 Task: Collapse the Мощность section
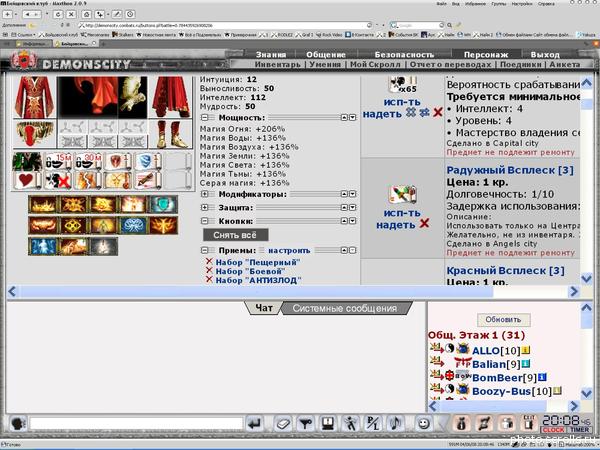point(205,117)
